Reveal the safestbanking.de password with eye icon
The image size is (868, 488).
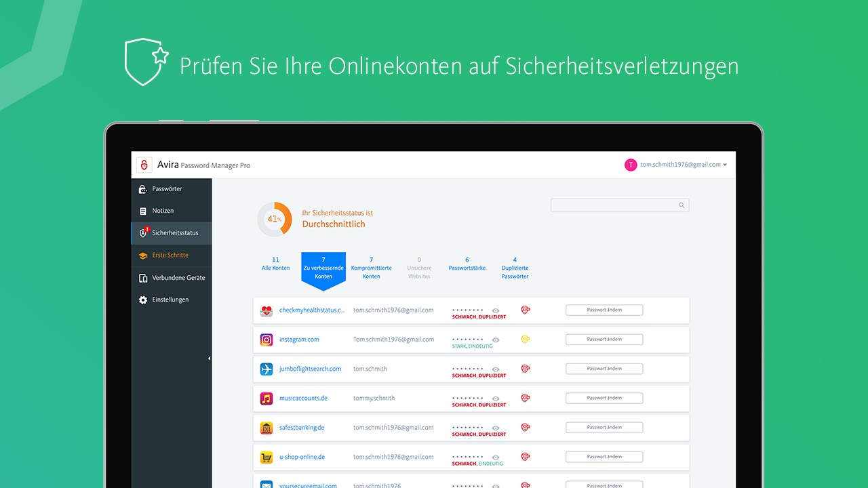[x=496, y=428]
